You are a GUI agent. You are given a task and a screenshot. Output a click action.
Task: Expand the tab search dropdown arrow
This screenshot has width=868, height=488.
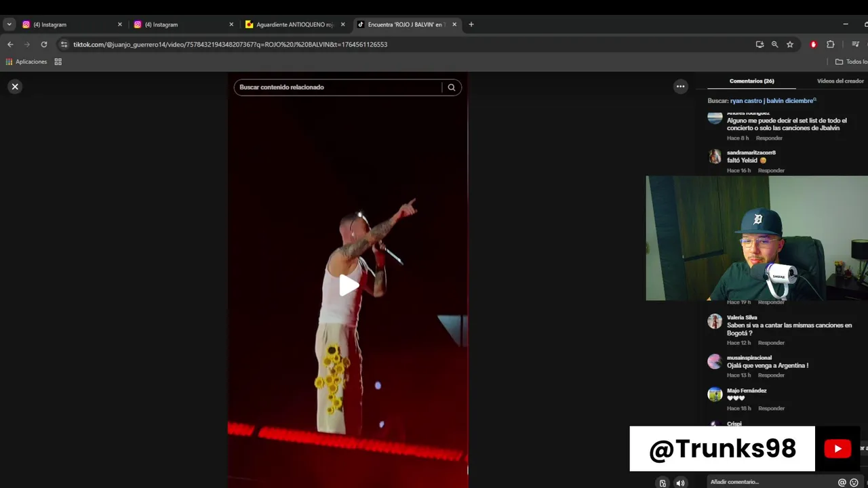(x=9, y=24)
